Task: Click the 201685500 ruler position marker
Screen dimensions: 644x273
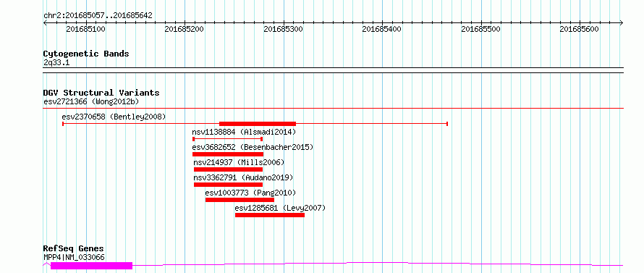Action: pyautogui.click(x=481, y=29)
